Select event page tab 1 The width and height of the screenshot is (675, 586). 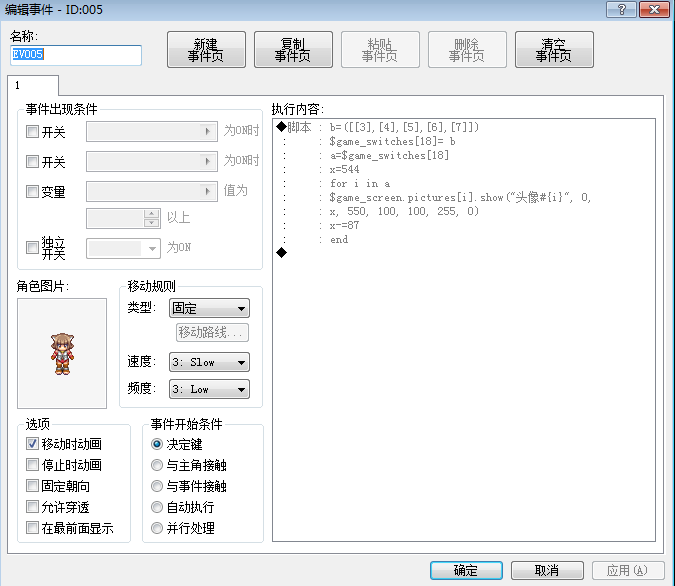[x=33, y=85]
